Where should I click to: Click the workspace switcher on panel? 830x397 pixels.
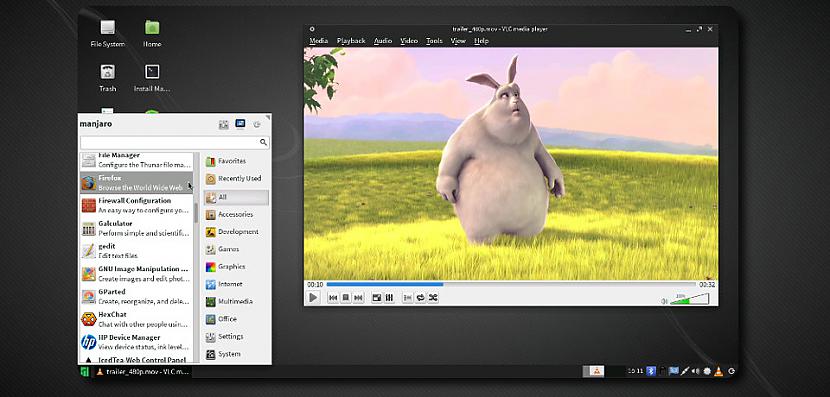click(605, 371)
